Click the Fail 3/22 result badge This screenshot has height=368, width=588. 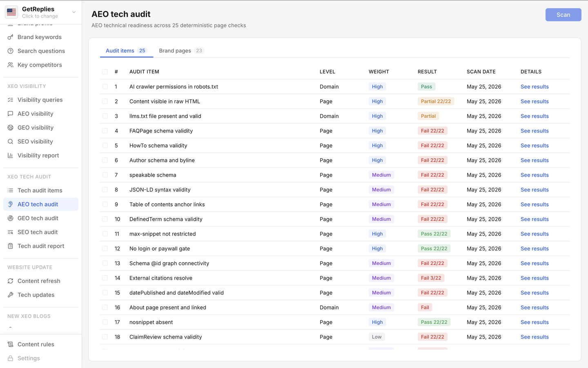[x=431, y=278]
